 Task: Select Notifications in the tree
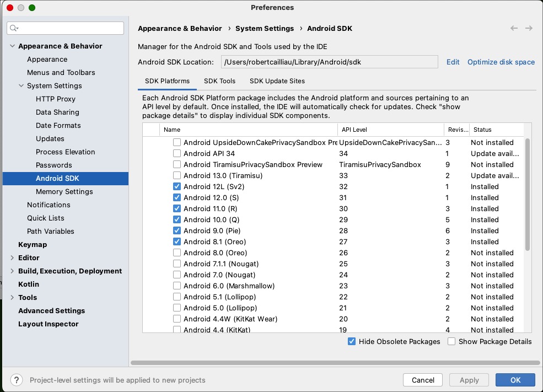click(x=49, y=205)
